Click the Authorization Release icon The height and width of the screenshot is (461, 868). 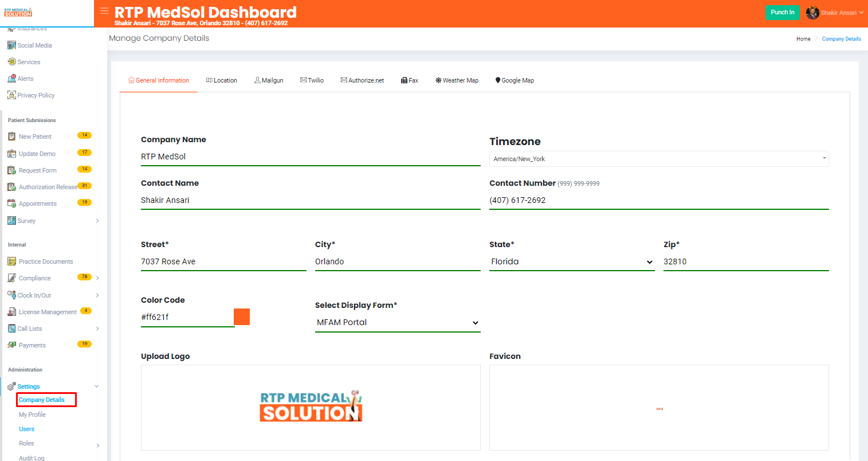[x=11, y=187]
